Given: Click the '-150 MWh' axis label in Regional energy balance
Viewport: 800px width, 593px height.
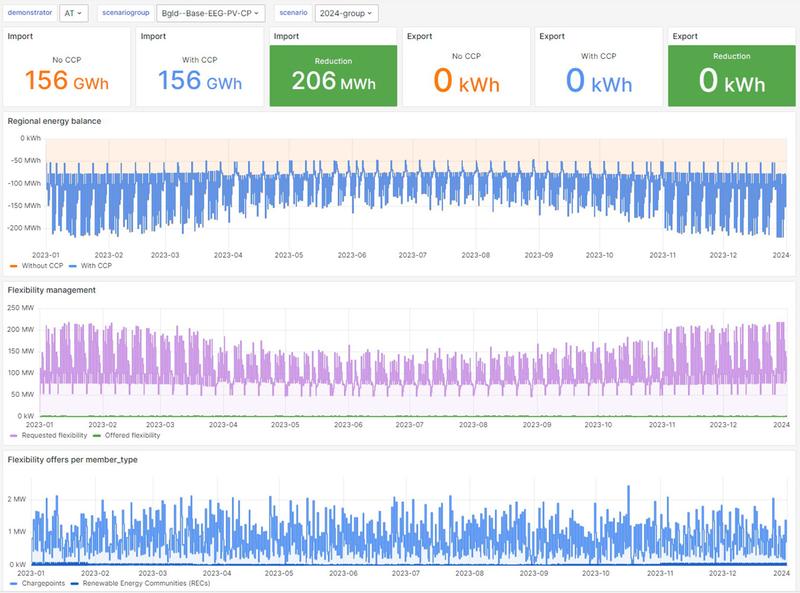Looking at the screenshot, I should (x=24, y=206).
